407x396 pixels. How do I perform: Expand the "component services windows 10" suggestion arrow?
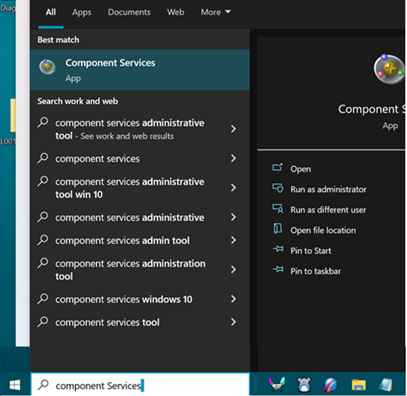[x=233, y=299]
